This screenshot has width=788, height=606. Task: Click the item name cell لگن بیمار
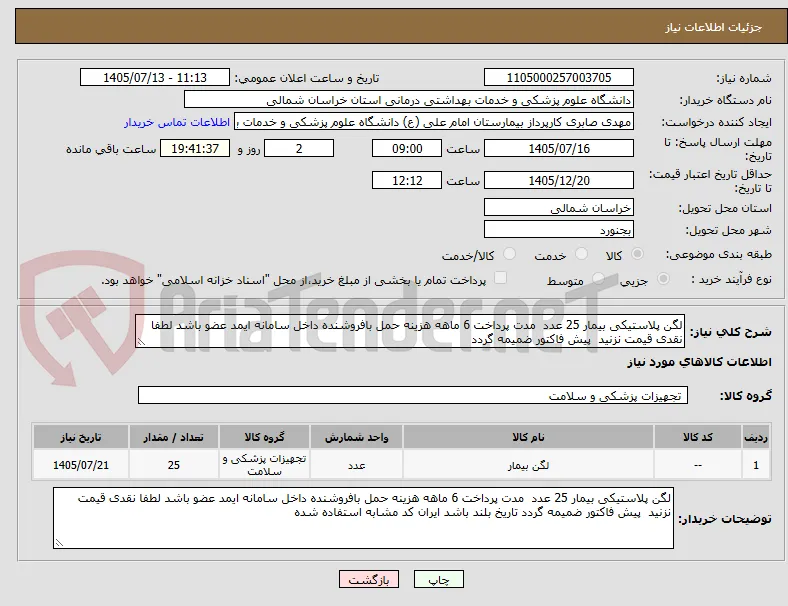[x=528, y=465]
